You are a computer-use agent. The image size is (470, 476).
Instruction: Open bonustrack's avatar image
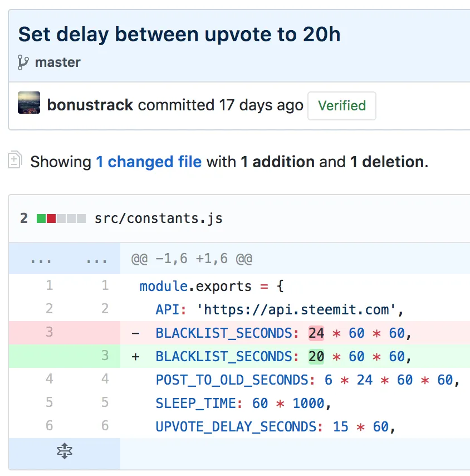pyautogui.click(x=29, y=103)
